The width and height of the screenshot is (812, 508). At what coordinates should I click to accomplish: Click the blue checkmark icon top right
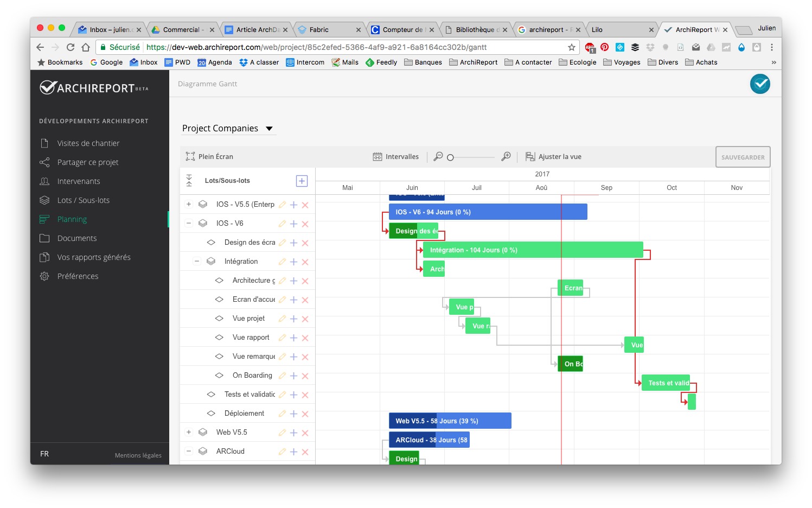[x=760, y=84]
